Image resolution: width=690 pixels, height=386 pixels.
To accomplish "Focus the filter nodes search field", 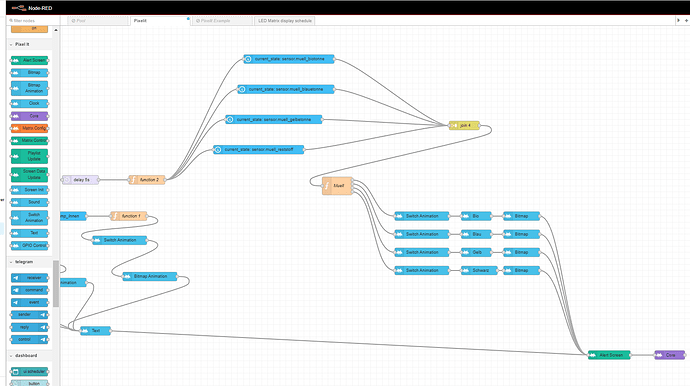I will [x=33, y=21].
